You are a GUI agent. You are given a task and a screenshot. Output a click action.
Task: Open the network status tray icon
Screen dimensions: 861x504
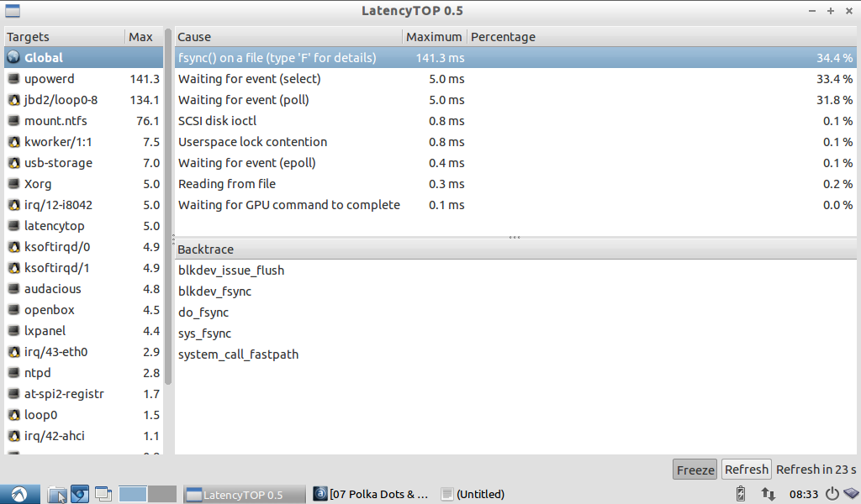[x=768, y=494]
